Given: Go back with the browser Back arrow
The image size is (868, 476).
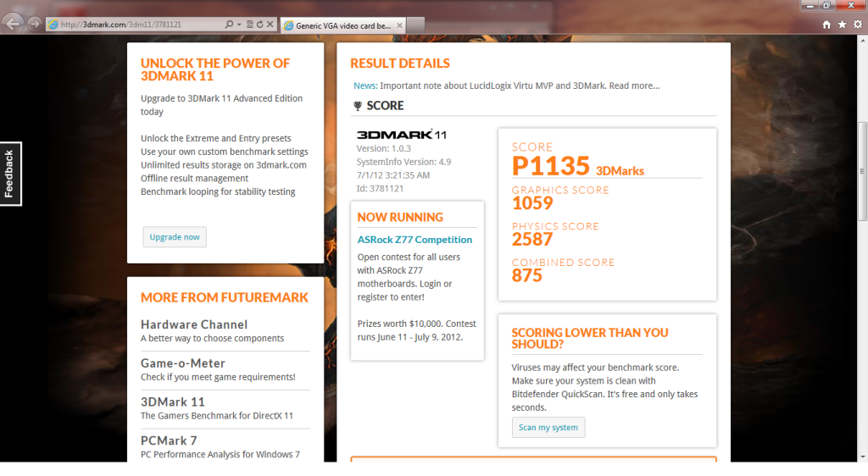Looking at the screenshot, I should (x=14, y=24).
